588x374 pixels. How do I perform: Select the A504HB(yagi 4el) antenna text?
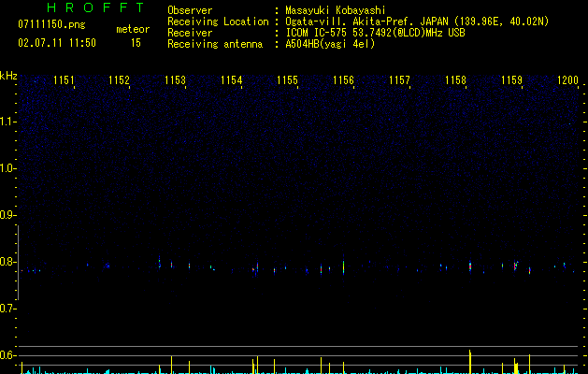pyautogui.click(x=330, y=44)
